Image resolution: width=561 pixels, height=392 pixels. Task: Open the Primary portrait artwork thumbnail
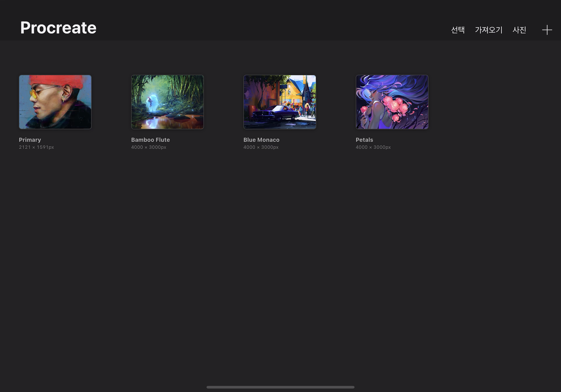pos(55,102)
